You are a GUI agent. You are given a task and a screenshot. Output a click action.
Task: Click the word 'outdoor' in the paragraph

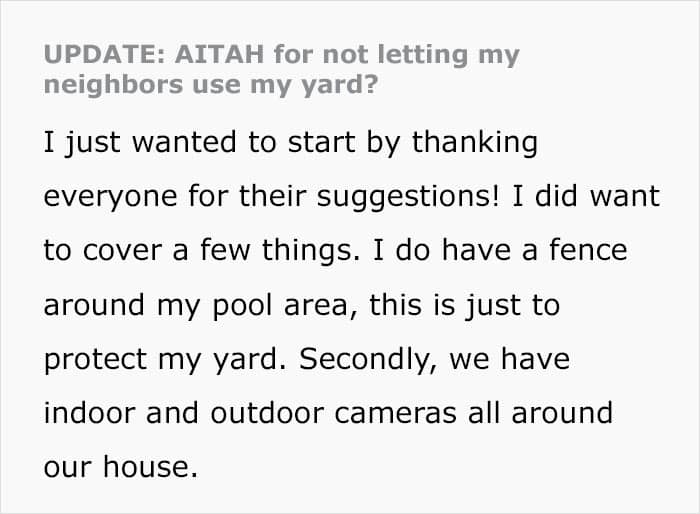point(267,413)
